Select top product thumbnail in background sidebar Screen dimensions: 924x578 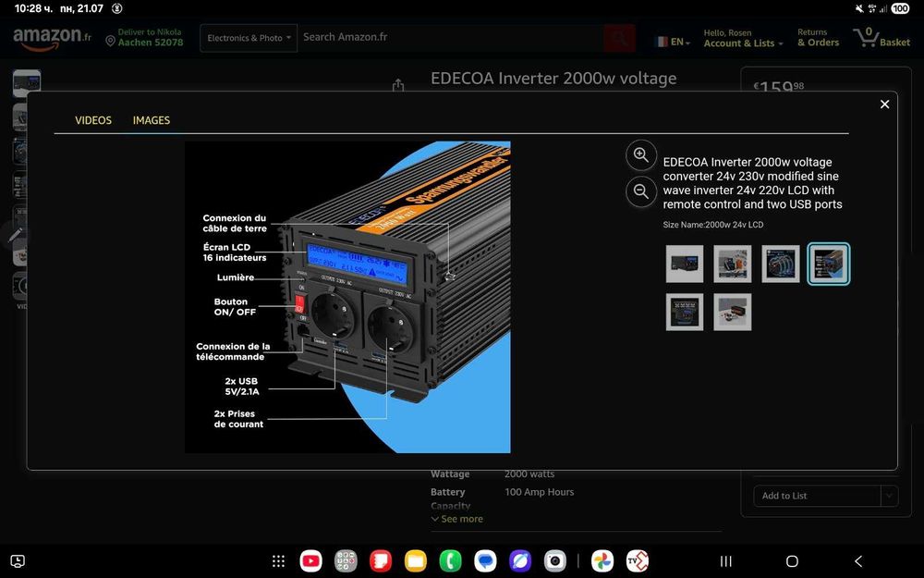[x=27, y=83]
